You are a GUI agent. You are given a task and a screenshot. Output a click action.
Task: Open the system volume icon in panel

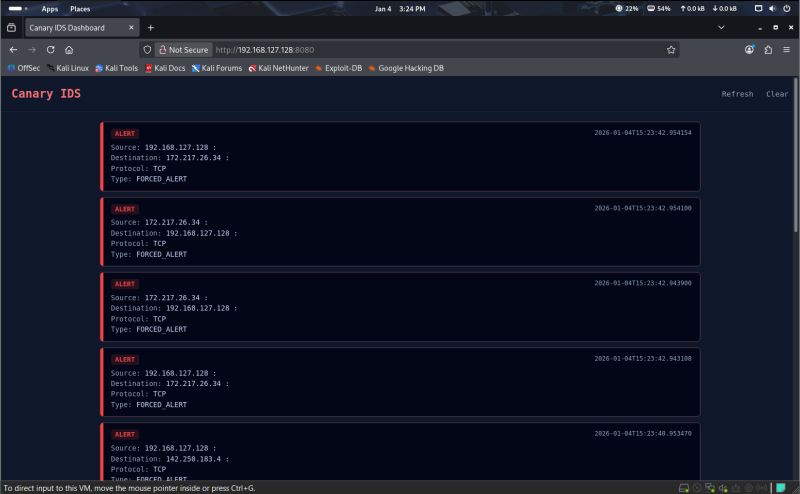(772, 9)
